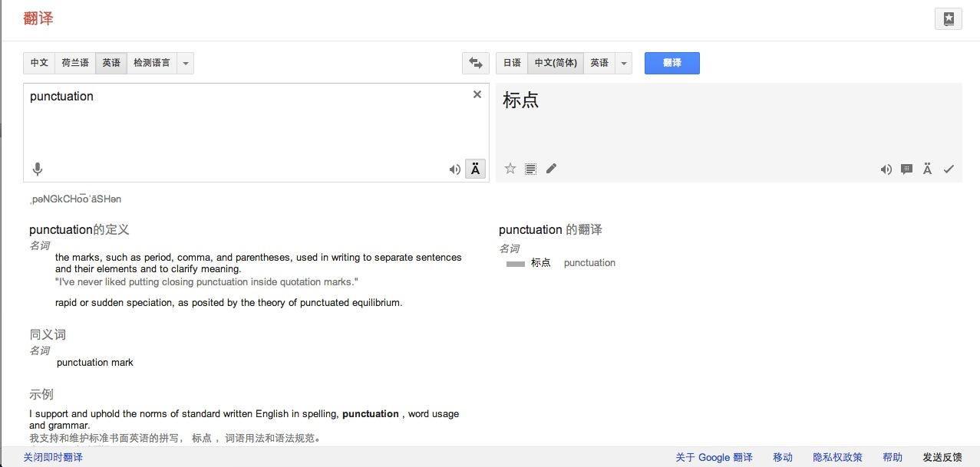Click into the source text box
This screenshot has width=980, height=467.
(253, 127)
